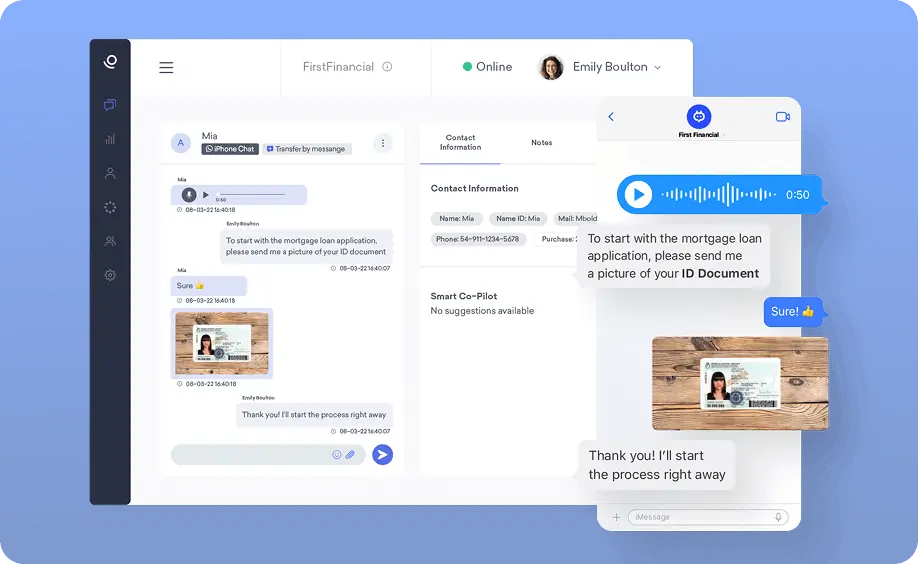Viewport: 918px width, 564px height.
Task: Click the team users icon in sidebar
Action: 110,241
